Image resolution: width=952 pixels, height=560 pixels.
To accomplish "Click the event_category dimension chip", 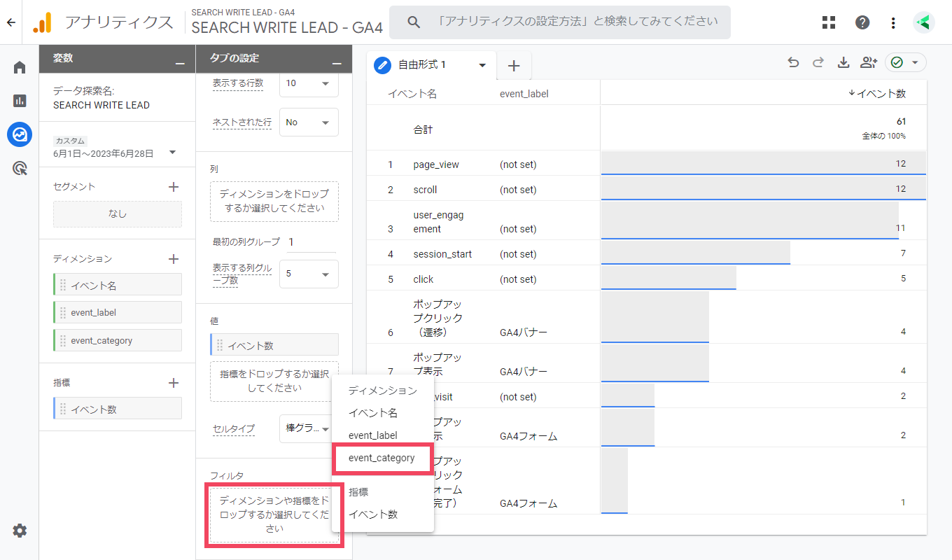I will point(118,340).
